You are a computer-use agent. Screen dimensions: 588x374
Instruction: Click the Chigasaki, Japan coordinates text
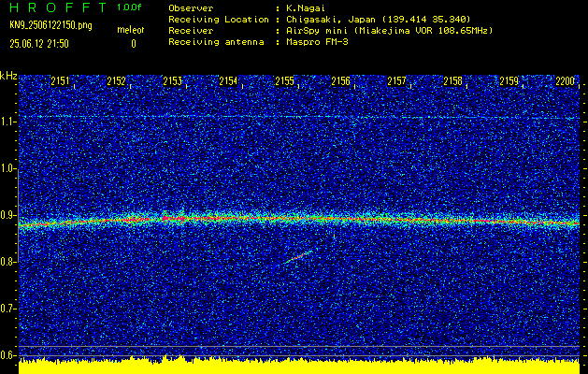click(x=378, y=20)
